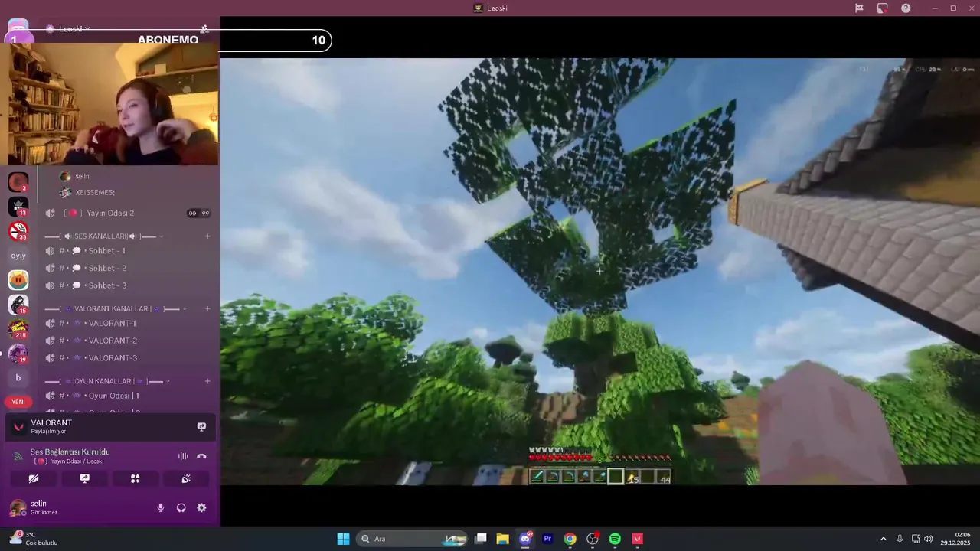980x551 pixels.
Task: Open Task View on the taskbar
Action: pos(481,539)
